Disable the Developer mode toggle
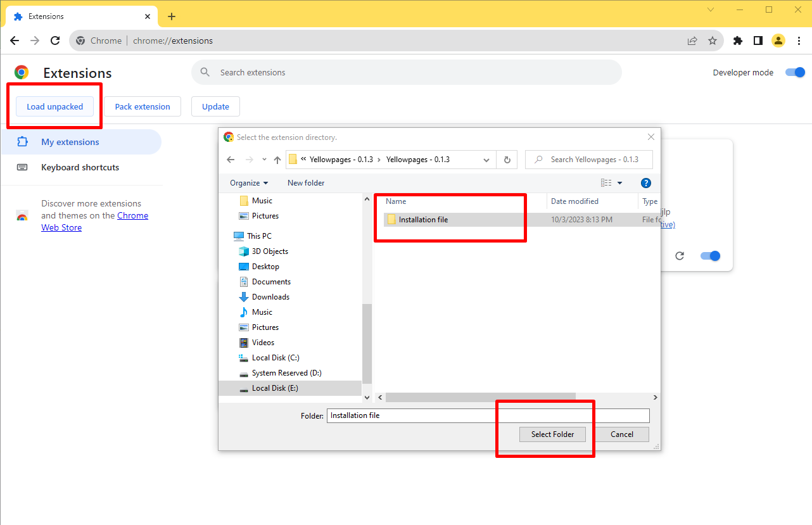Viewport: 812px width, 525px height. click(794, 72)
